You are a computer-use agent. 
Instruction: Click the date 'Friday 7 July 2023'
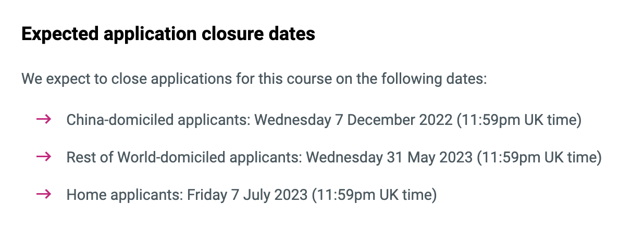[247, 195]
